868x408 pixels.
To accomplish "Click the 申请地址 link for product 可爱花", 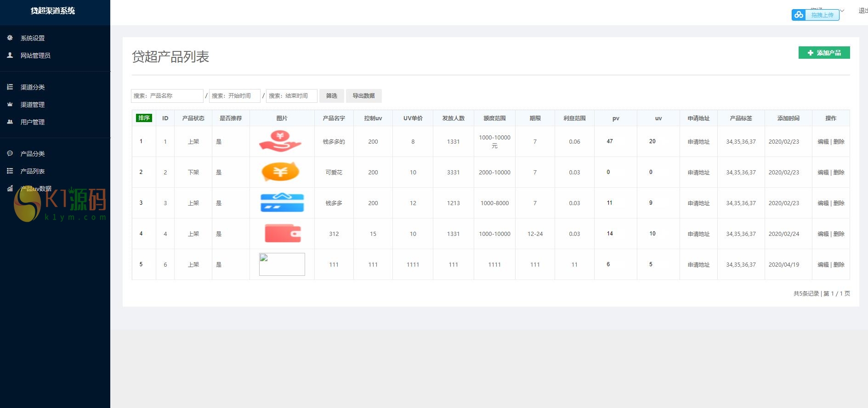I will pos(698,173).
